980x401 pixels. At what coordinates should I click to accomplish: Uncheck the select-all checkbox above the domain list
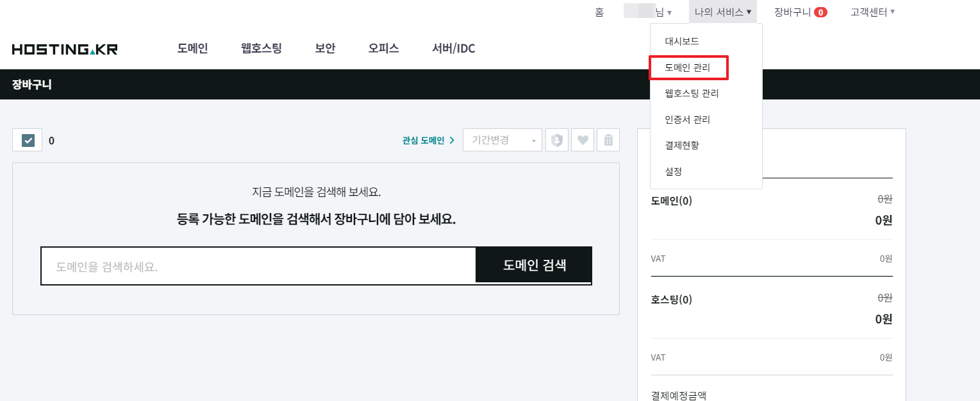click(26, 139)
